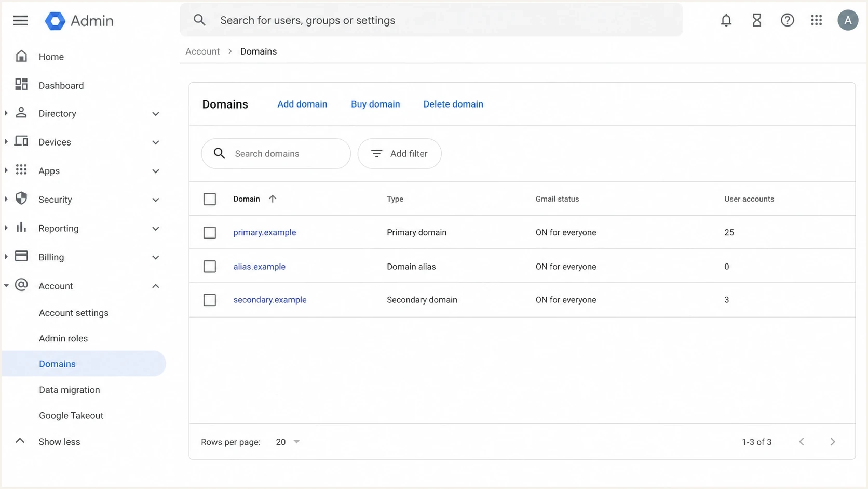Open Rows per page dropdown
The width and height of the screenshot is (868, 489).
pos(288,442)
